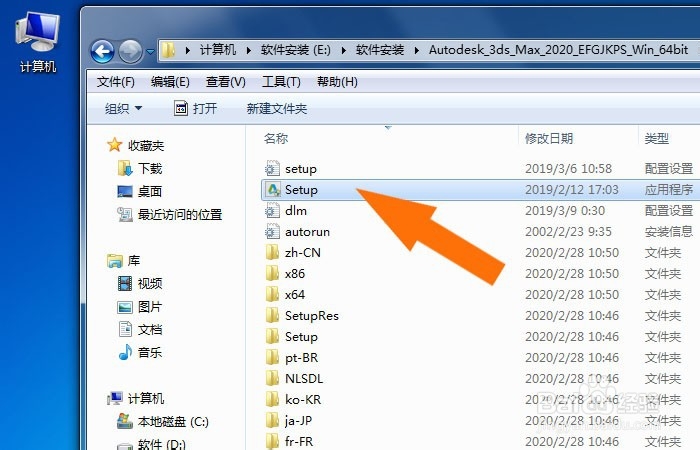Open recent pages dropdown beside navigation arrows
The image size is (700, 450).
[x=150, y=52]
